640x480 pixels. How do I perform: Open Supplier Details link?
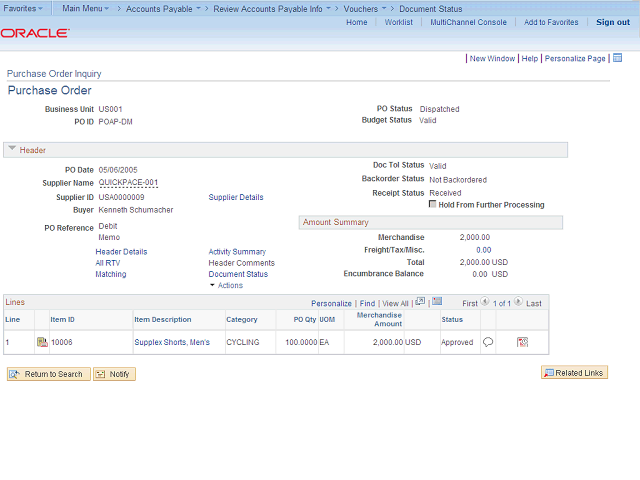coord(236,197)
